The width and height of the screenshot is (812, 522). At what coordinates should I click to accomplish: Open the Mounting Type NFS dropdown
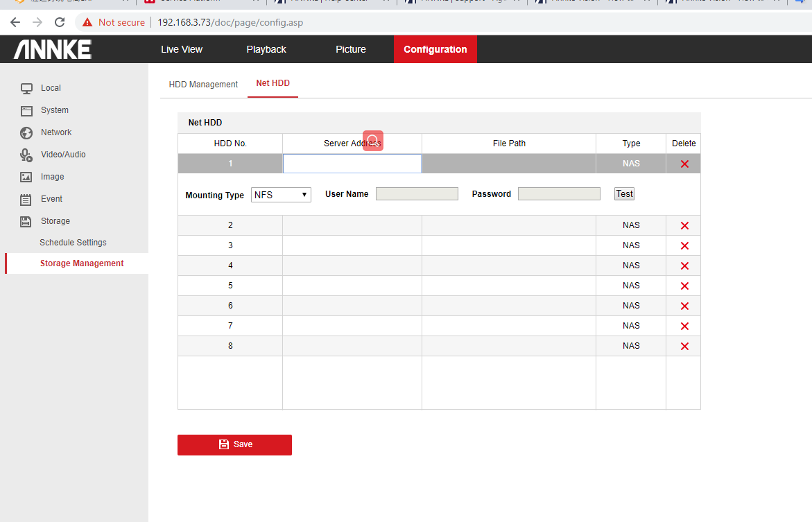point(281,195)
